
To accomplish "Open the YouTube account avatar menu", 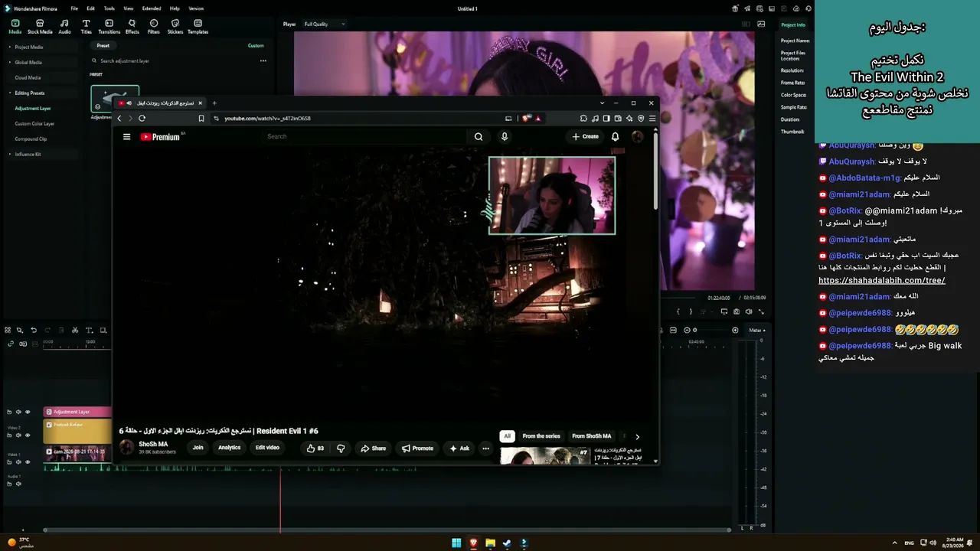I will click(x=637, y=137).
